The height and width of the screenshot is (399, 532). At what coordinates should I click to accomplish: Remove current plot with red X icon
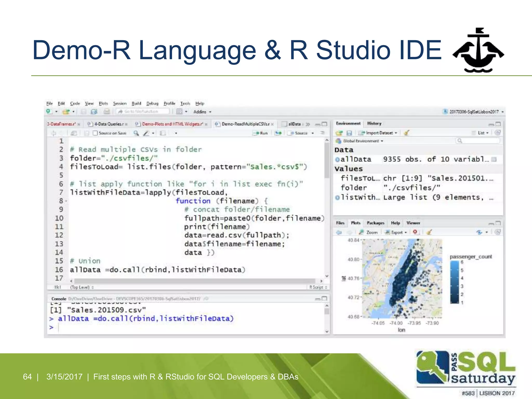[x=415, y=232]
